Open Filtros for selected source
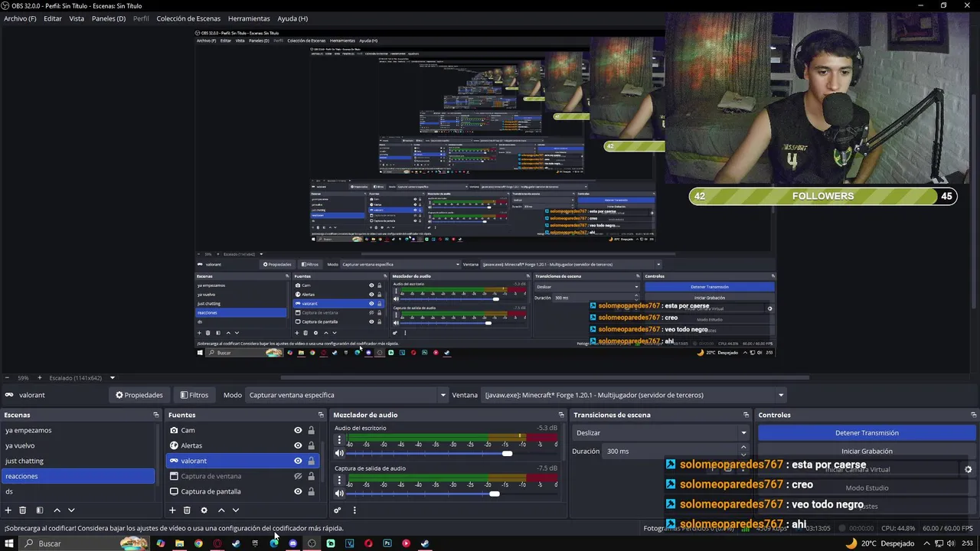Image resolution: width=980 pixels, height=551 pixels. pyautogui.click(x=194, y=395)
